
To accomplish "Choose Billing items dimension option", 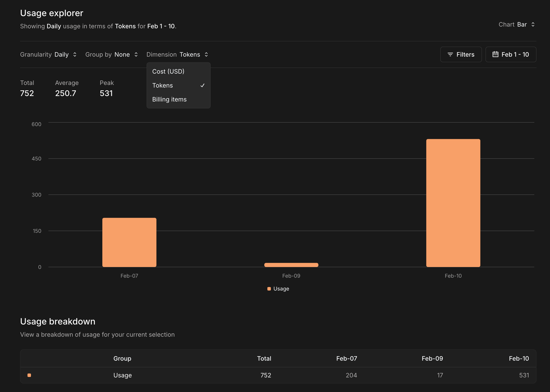I will pyautogui.click(x=169, y=100).
